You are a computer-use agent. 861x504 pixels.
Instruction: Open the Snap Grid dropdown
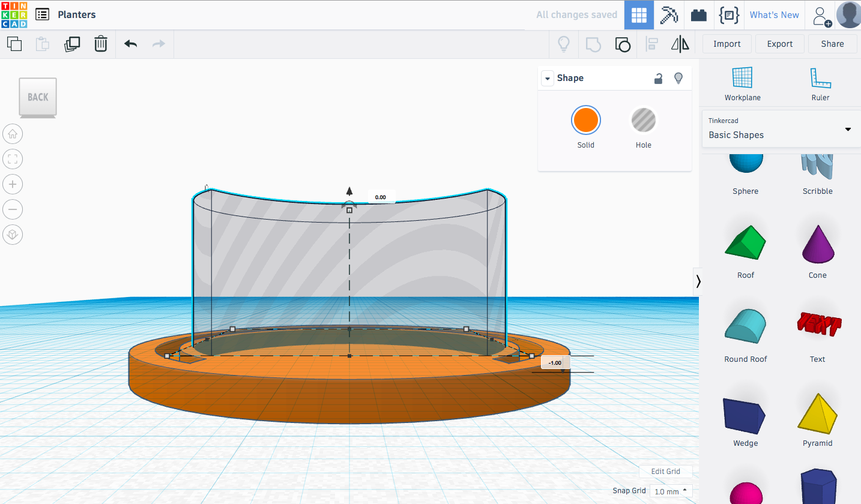tap(671, 491)
